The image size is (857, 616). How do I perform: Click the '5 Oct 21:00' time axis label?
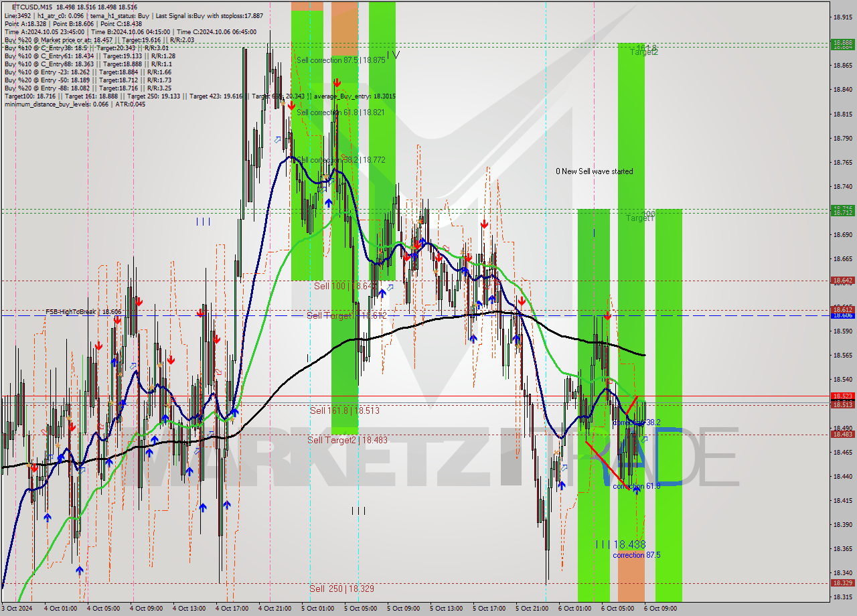532,609
